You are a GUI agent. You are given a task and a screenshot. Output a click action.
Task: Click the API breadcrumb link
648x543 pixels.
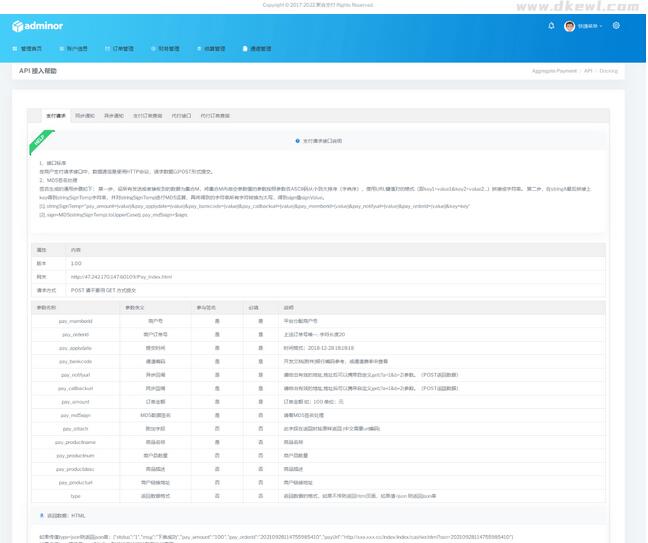click(589, 71)
